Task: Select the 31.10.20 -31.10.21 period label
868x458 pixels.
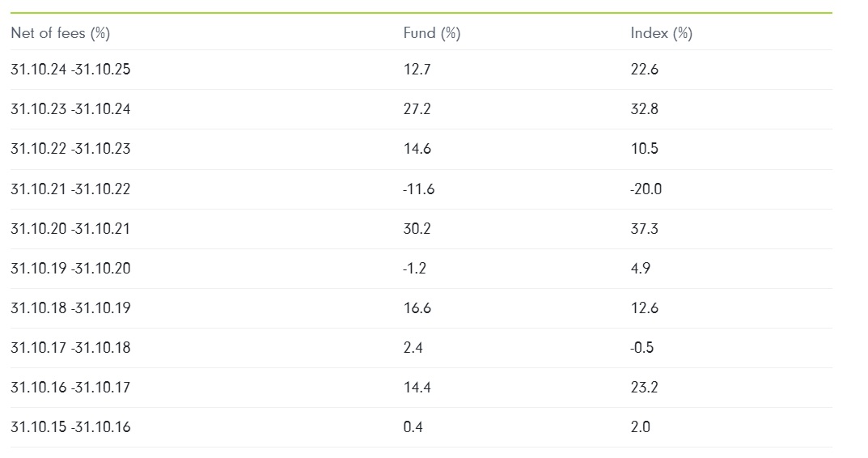Action: (70, 229)
